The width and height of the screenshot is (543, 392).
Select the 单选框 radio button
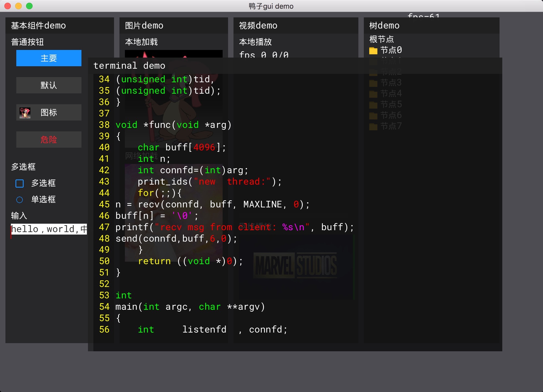(20, 200)
